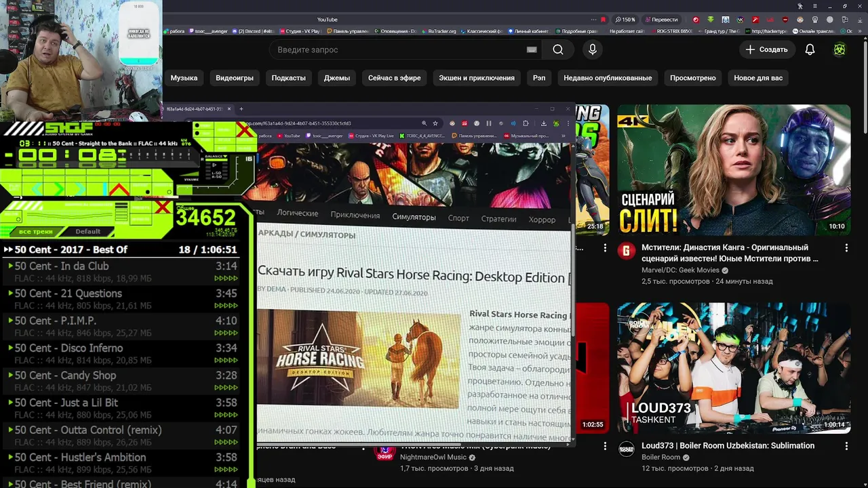Screen dimensions: 868x488
Task: Click the green play arrow in audio player
Action: tap(59, 188)
